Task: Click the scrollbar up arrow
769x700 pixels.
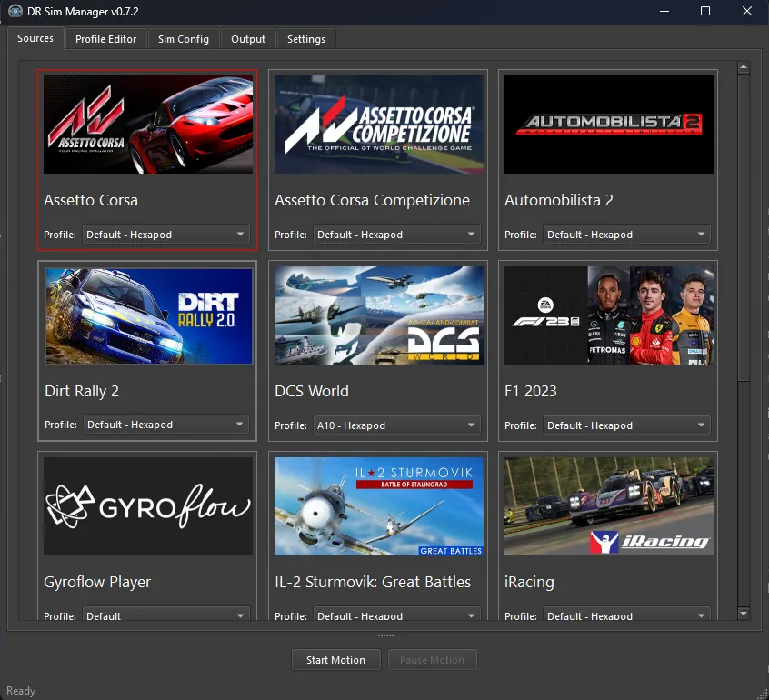Action: pyautogui.click(x=744, y=67)
